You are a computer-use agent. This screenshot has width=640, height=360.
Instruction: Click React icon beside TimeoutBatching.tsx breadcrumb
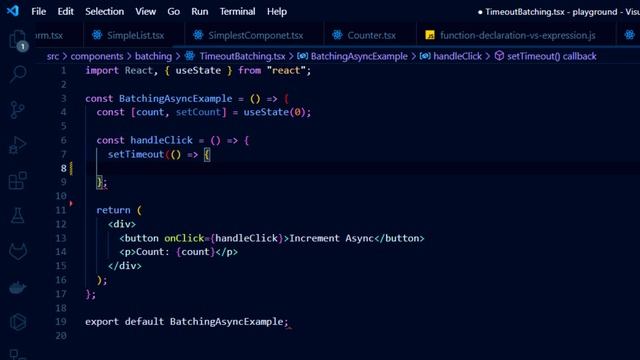pos(190,56)
